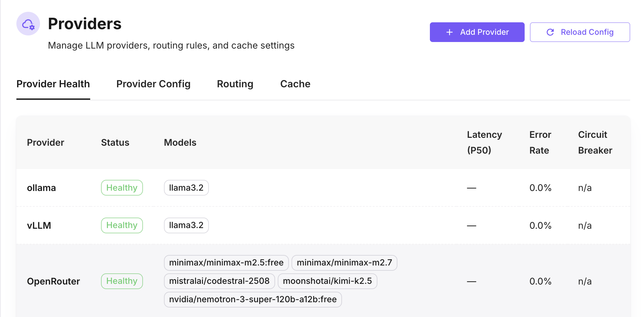The image size is (644, 317).
Task: Select the Healthy status badge for OpenRouter
Action: pos(122,281)
